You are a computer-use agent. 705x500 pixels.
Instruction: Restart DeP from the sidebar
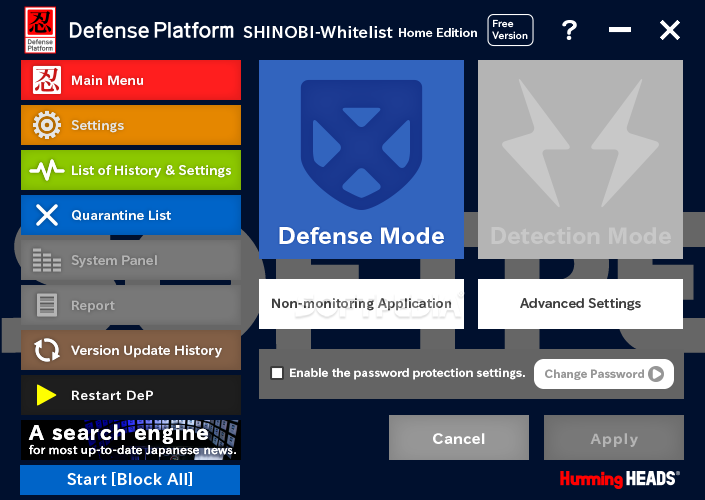coord(131,395)
